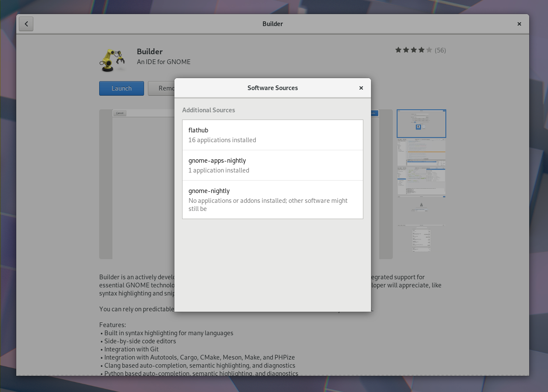Select the first highlighted screenshot thumbnail
Screen dimensions: 548x392
[x=421, y=124]
